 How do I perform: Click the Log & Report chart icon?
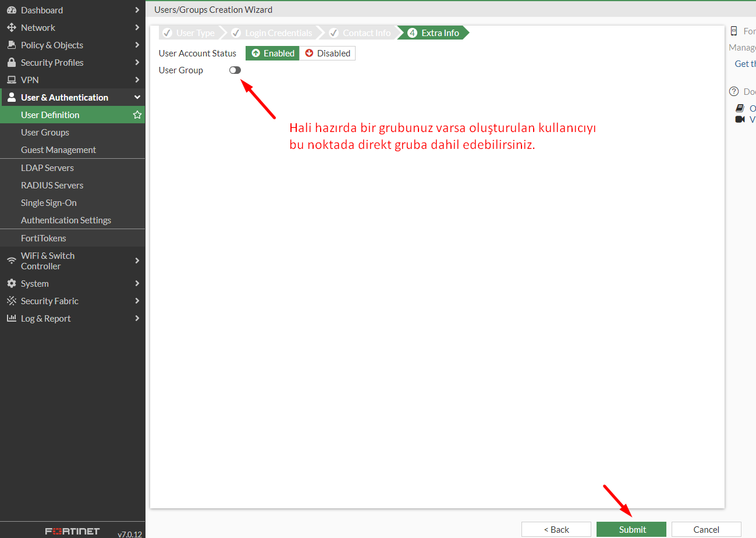[11, 318]
